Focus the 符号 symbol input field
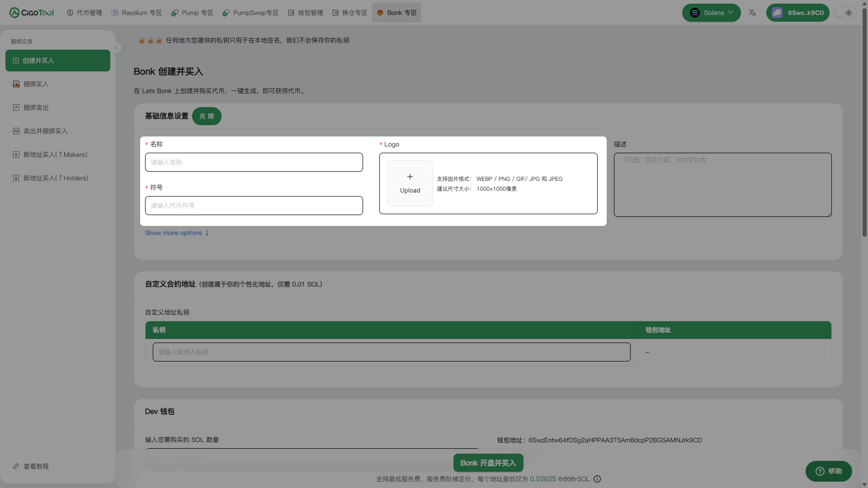This screenshot has height=488, width=868. pyautogui.click(x=254, y=206)
